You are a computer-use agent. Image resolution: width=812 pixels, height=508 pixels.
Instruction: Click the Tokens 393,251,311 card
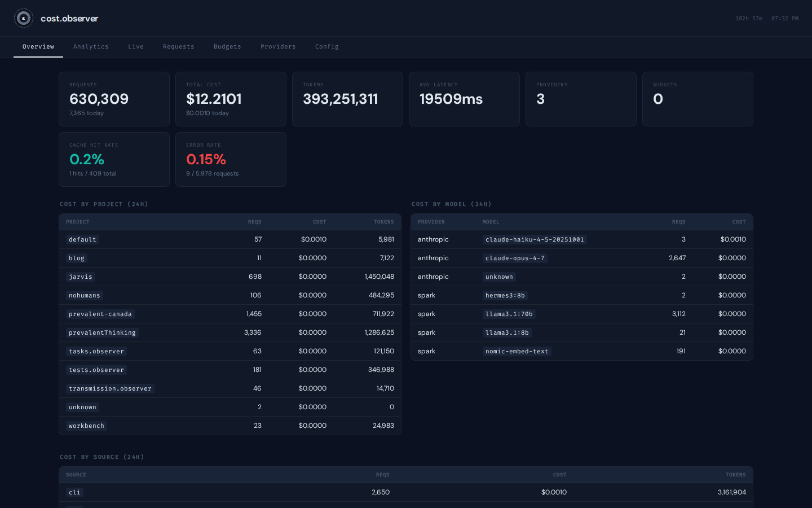tap(347, 99)
